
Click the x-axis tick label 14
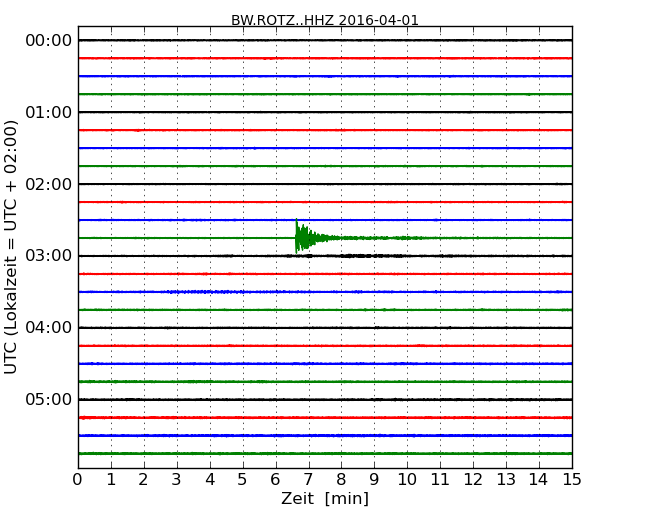(538, 480)
